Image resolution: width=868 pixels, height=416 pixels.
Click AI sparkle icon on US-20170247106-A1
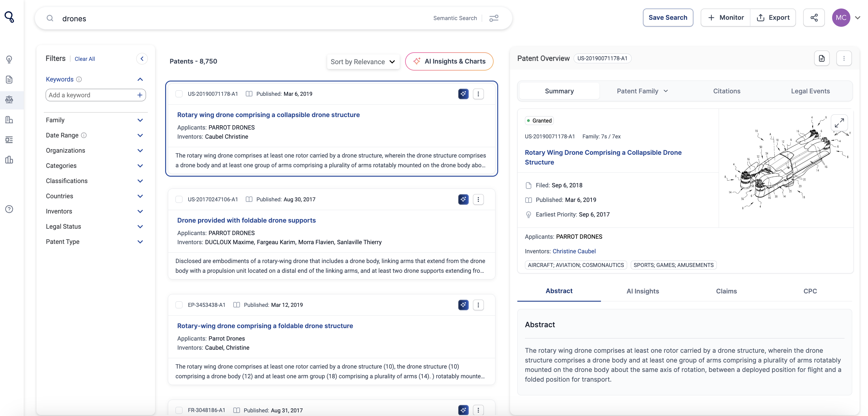pos(463,199)
